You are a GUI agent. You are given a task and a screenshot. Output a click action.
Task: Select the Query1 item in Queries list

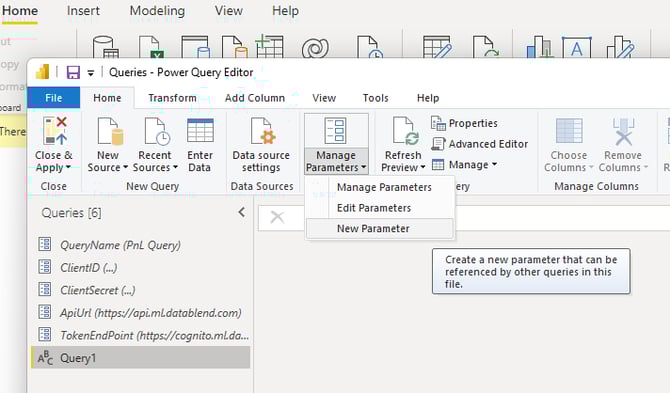pyautogui.click(x=141, y=358)
